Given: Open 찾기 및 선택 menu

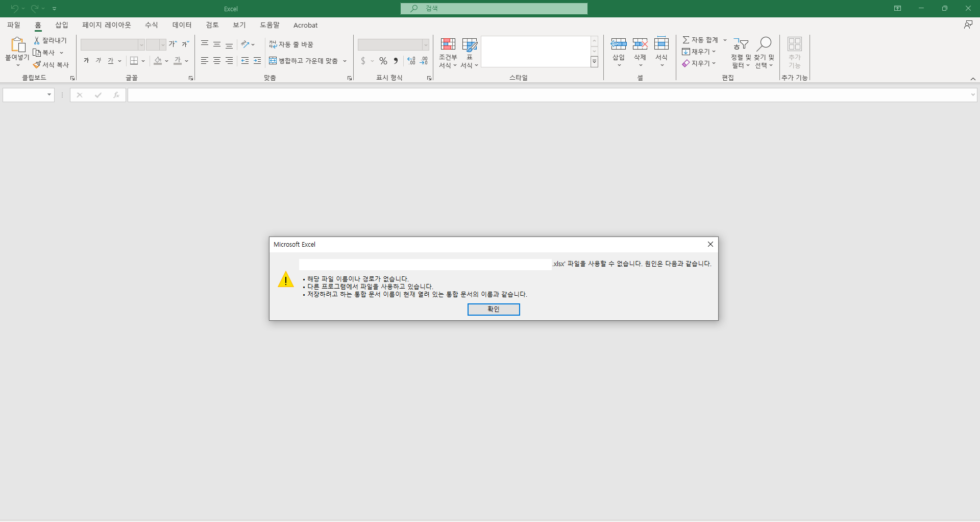Looking at the screenshot, I should pyautogui.click(x=764, y=53).
